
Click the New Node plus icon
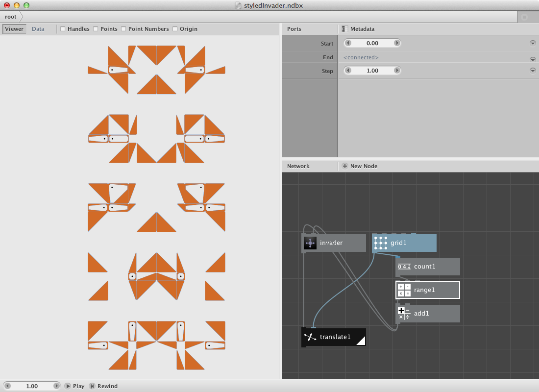pos(345,166)
